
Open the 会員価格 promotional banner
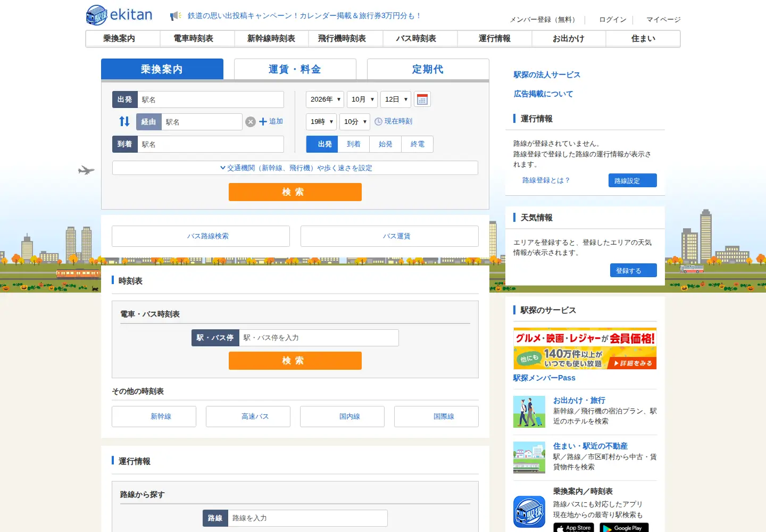(585, 348)
